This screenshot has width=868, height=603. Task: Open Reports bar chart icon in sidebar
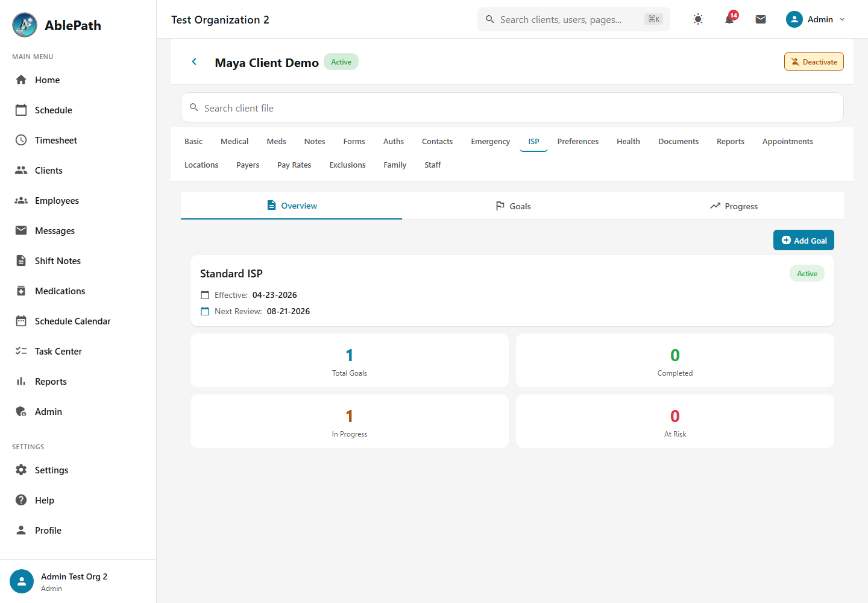coord(21,381)
